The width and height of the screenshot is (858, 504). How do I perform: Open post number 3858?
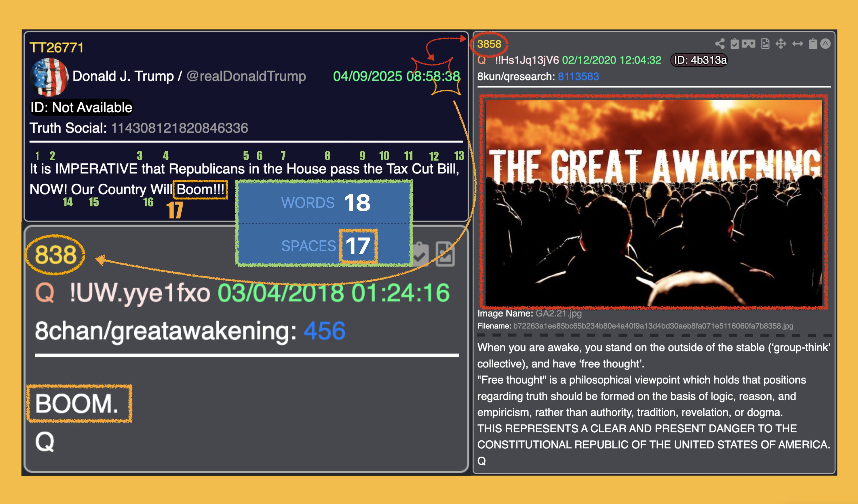(489, 44)
